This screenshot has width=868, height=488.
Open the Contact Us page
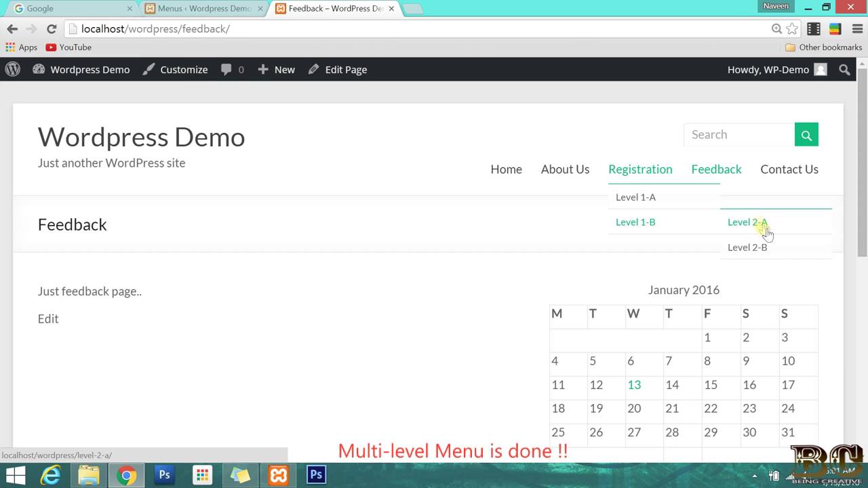click(x=789, y=169)
